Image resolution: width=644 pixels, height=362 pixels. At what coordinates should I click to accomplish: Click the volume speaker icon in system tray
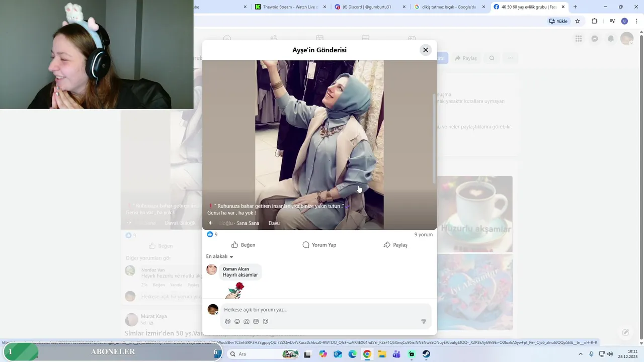point(610,354)
